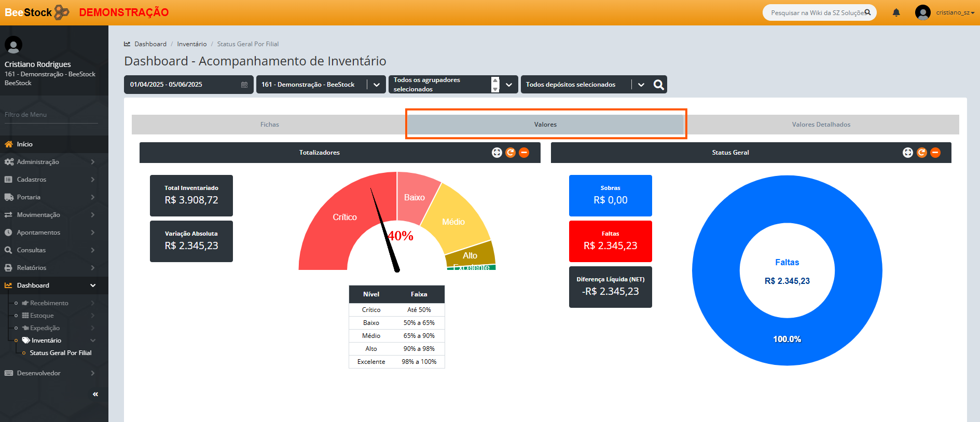Viewport: 980px width, 422px height.
Task: Expand Totalizadores panel to fullscreen
Action: (x=497, y=153)
